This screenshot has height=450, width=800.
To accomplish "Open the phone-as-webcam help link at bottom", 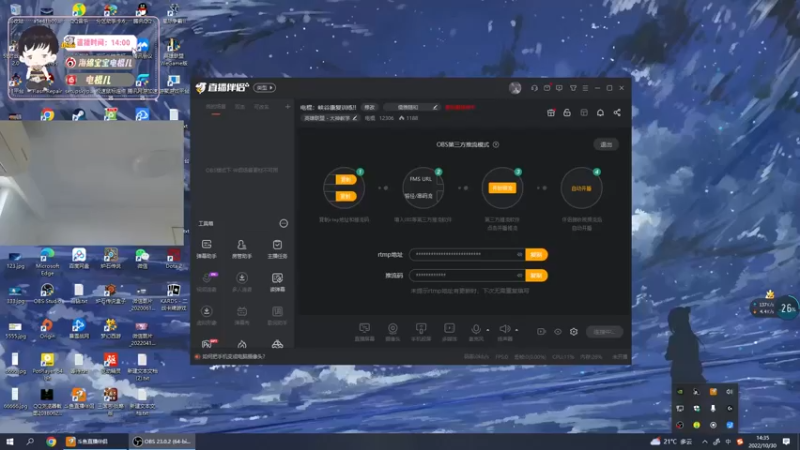I will tap(234, 356).
